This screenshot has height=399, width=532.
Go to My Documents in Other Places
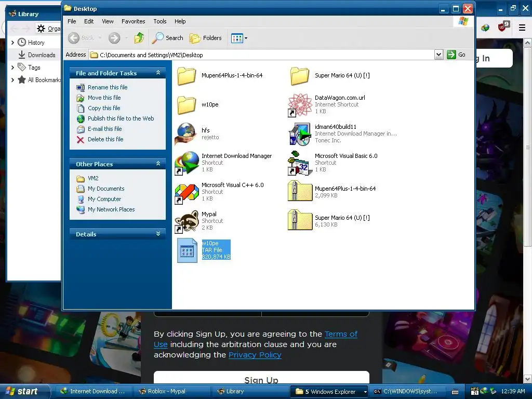[106, 189]
